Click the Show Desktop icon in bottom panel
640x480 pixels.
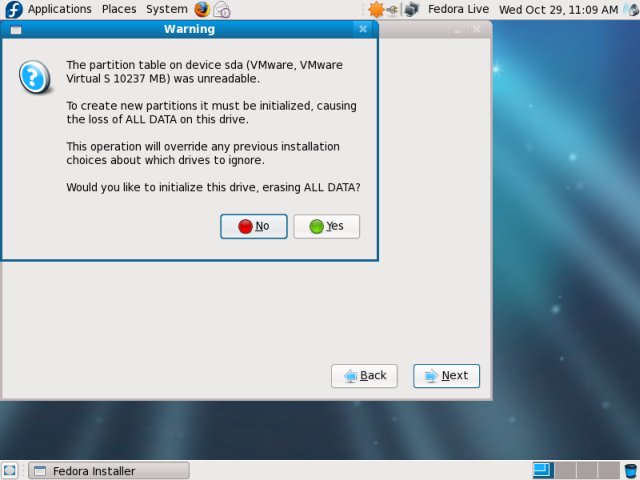tap(10, 470)
